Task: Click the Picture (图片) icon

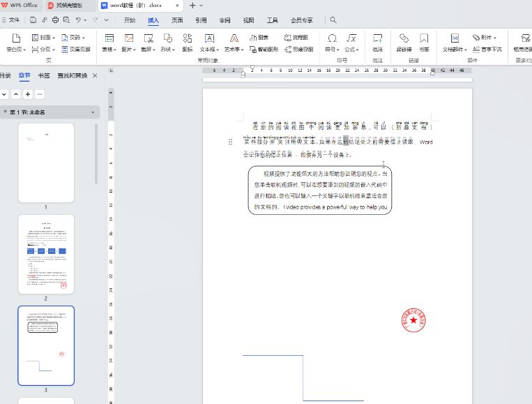Action: [128, 38]
